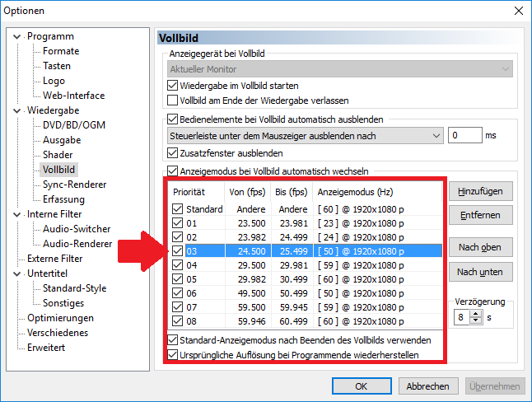Select Sonstiges under Untertitel

pos(63,303)
